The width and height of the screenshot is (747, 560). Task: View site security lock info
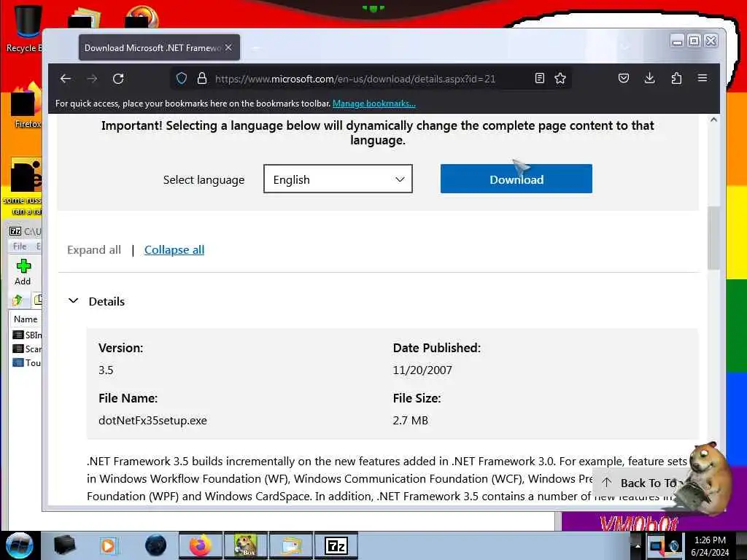tap(202, 78)
